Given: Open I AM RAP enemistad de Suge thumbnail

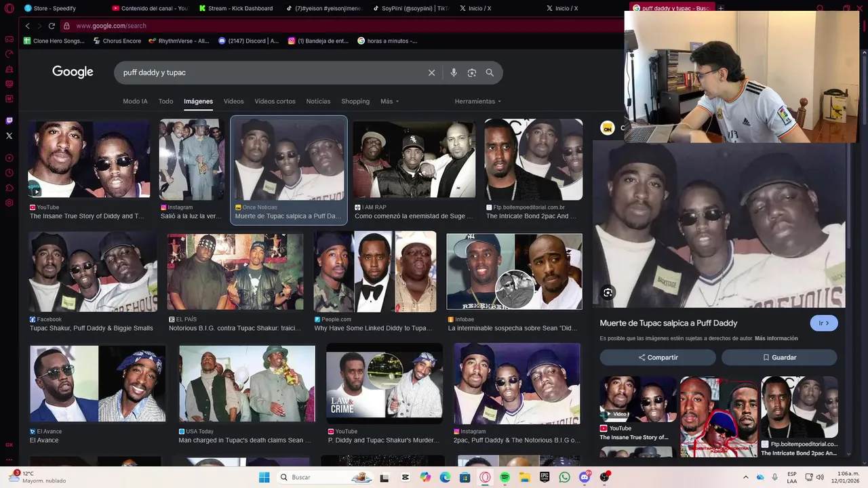Looking at the screenshot, I should (414, 159).
